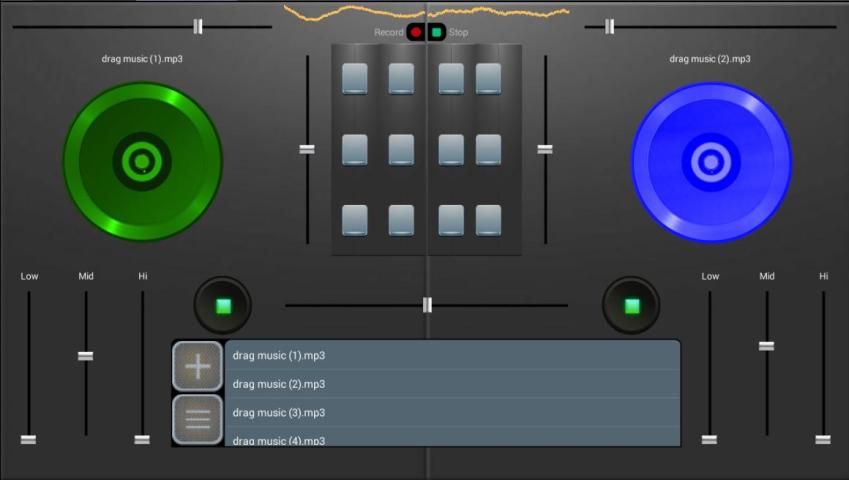Viewport: 849px width, 480px height.
Task: Trigger the bottom-right sample pad
Action: 488,219
